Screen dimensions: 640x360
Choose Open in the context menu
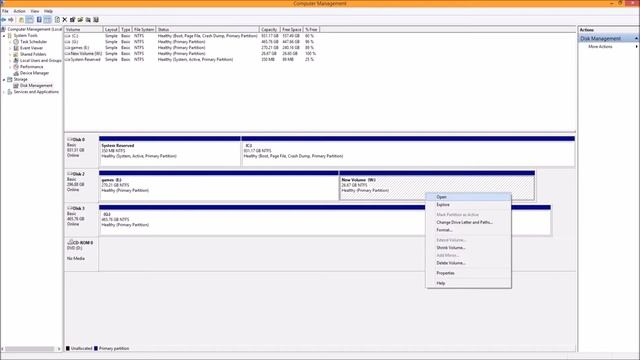[469, 197]
